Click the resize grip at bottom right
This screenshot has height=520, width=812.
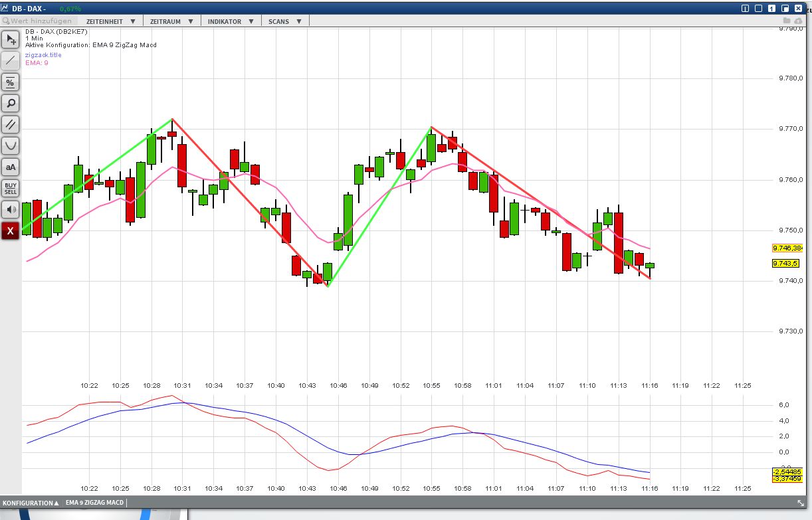(x=799, y=503)
